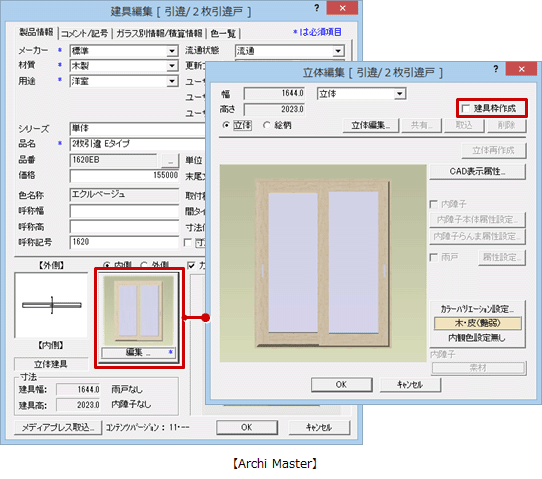Image resolution: width=542 pixels, height=479 pixels.
Task: Switch to the コメント/記号 tab
Action: point(85,34)
